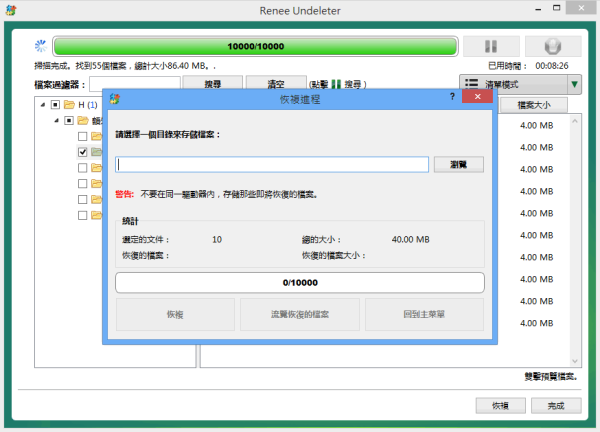
Task: Close the recovery progress dialog
Action: 477,96
